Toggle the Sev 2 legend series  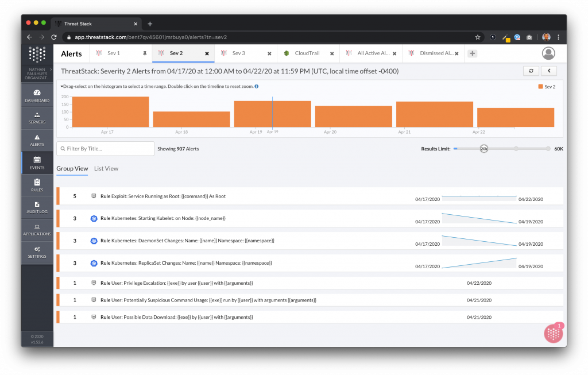coord(547,87)
